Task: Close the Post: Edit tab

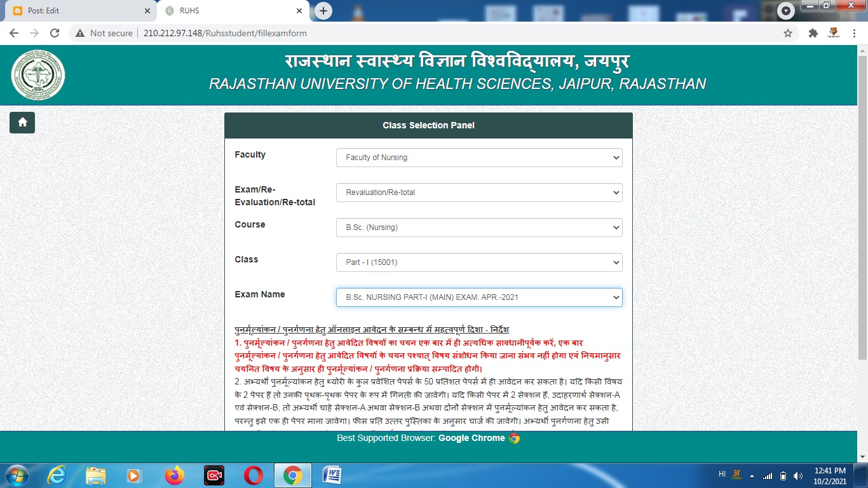Action: coord(147,11)
